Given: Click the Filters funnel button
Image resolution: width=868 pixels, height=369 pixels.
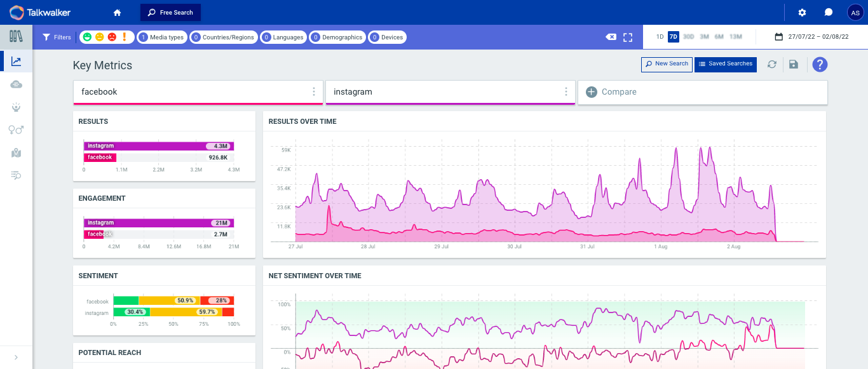Looking at the screenshot, I should click(x=57, y=37).
